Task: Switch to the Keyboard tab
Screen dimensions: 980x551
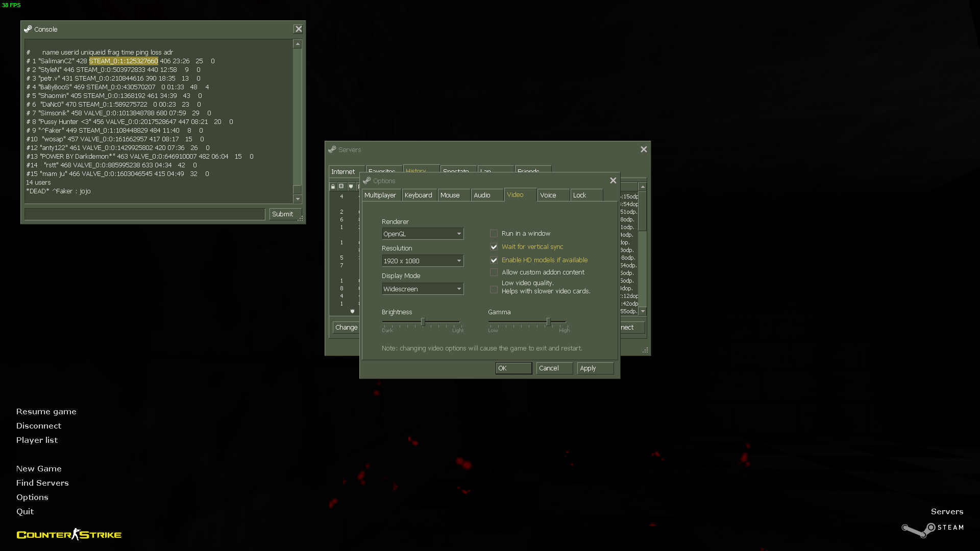Action: pos(418,195)
